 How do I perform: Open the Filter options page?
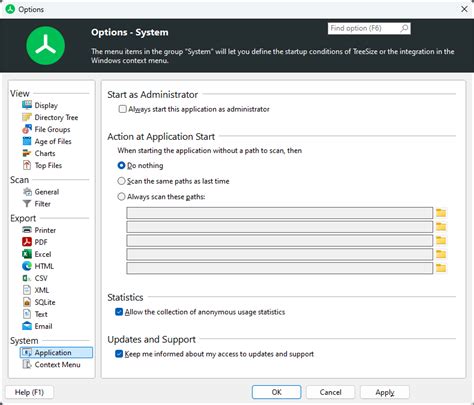pos(42,204)
